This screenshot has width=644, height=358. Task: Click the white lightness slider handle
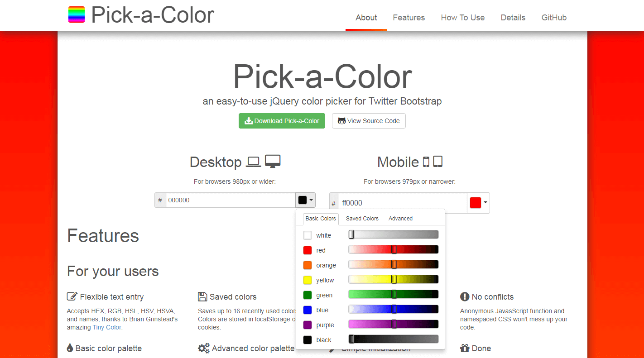click(x=351, y=234)
